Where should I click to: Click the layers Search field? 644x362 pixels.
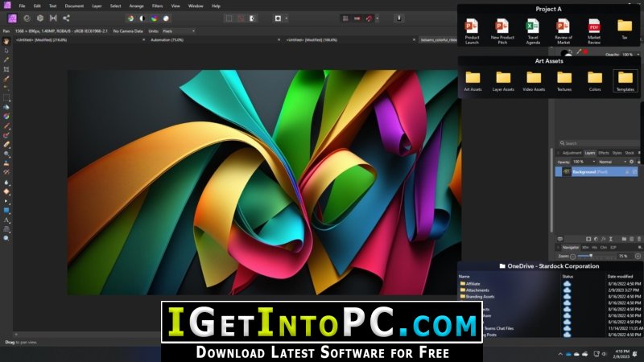599,143
